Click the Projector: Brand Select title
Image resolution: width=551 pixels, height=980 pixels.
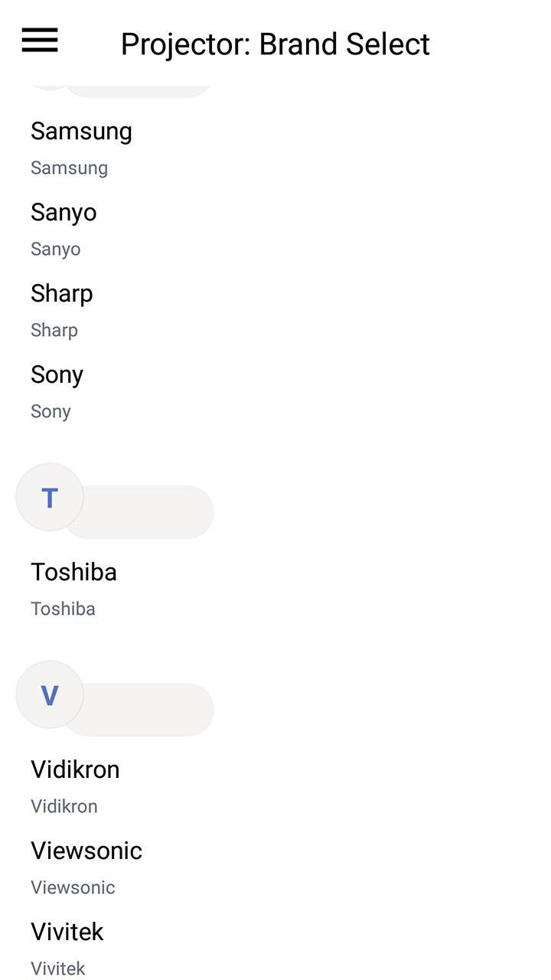pos(275,44)
